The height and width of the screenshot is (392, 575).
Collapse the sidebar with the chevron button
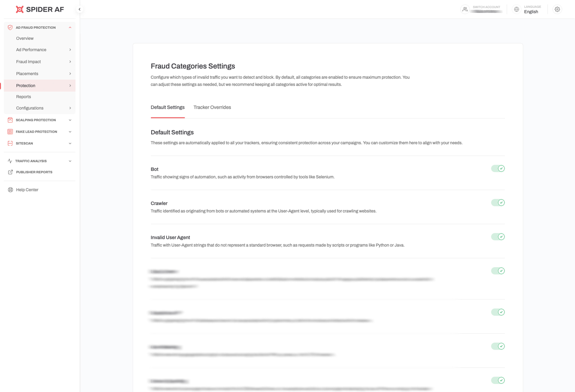80,9
